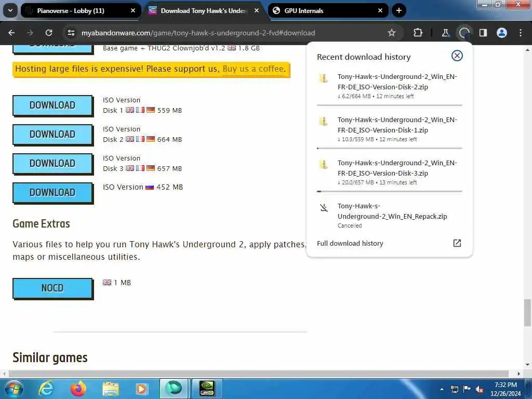Click the 6.2/664 MB • 12 minutes left status
Image resolution: width=532 pixels, height=399 pixels.
[x=376, y=96]
